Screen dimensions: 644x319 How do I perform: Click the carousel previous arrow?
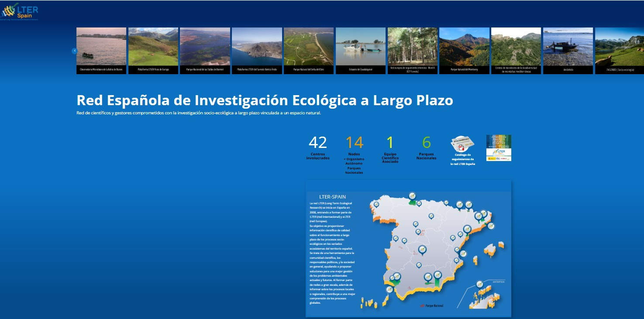tap(74, 51)
